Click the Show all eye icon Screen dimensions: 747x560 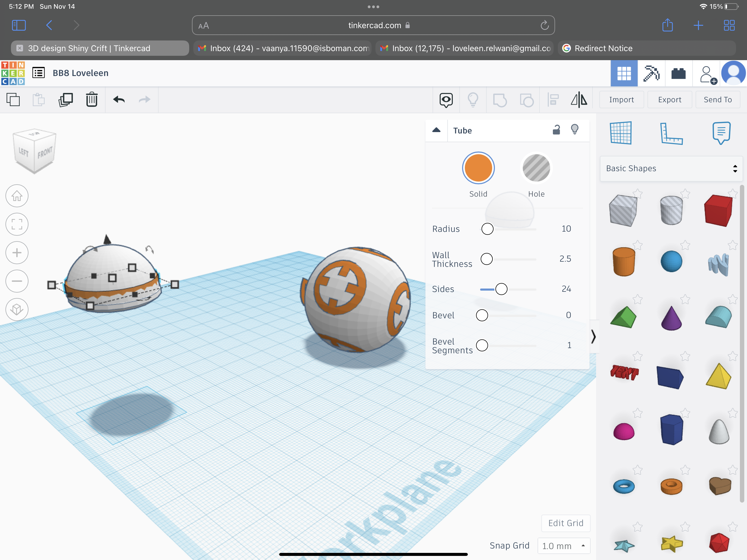click(x=446, y=100)
